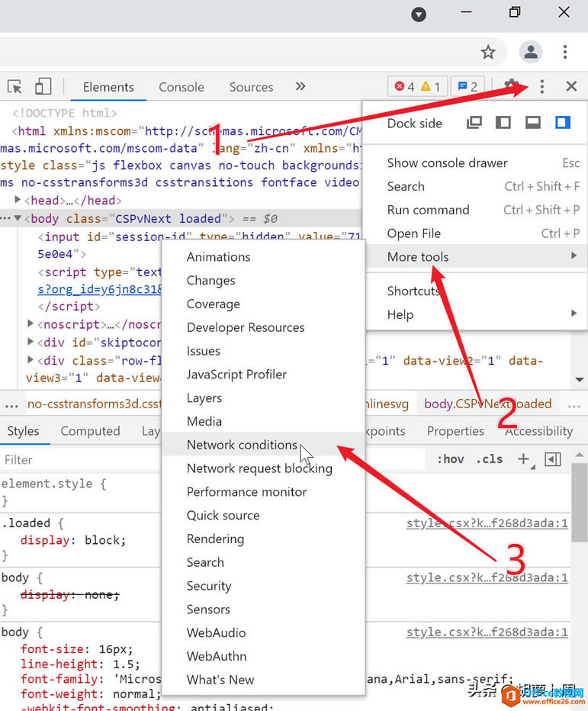Toggle computed styles sidebar icon

coord(553,459)
